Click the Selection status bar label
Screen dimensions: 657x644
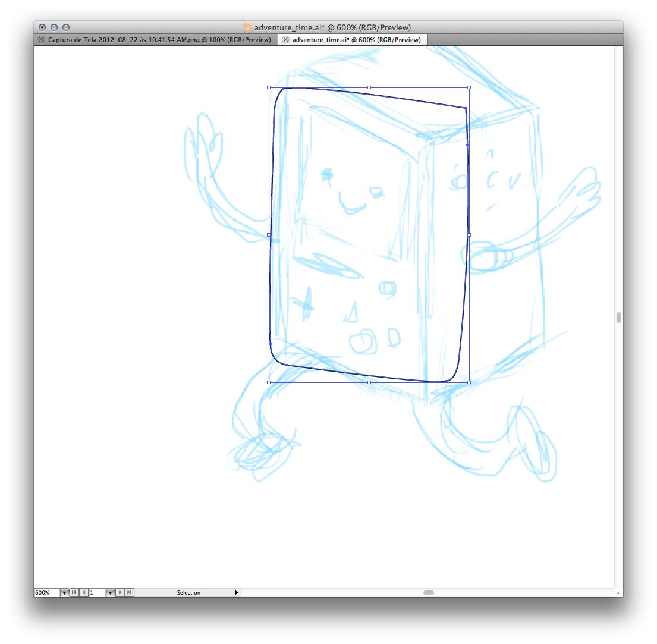[188, 593]
